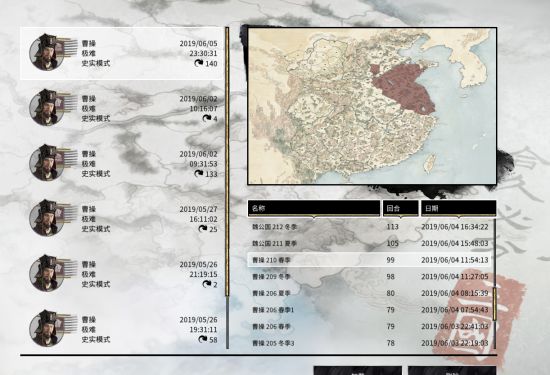Image resolution: width=550 pixels, height=375 pixels.
Task: Click date 2019/06/04 07:54:43 in the table
Action: pyautogui.click(x=455, y=310)
